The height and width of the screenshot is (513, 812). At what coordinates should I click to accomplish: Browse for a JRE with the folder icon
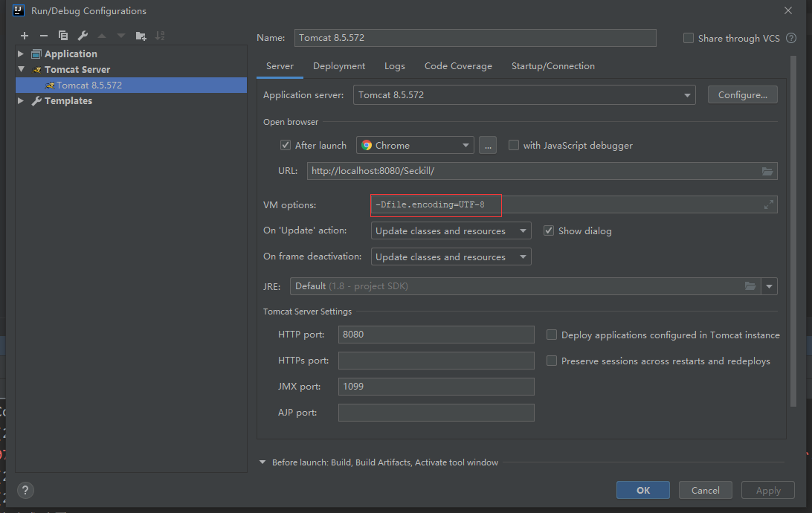coord(750,285)
